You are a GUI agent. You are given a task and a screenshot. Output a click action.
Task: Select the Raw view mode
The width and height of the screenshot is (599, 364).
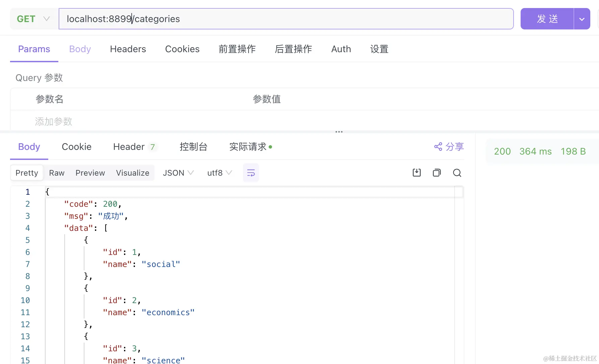(57, 173)
